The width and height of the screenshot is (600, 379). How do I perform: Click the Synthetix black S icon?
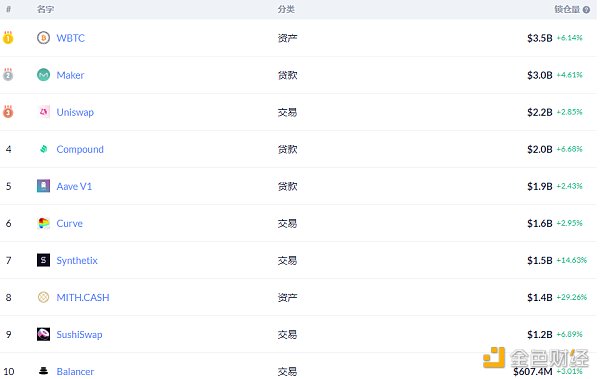43,260
